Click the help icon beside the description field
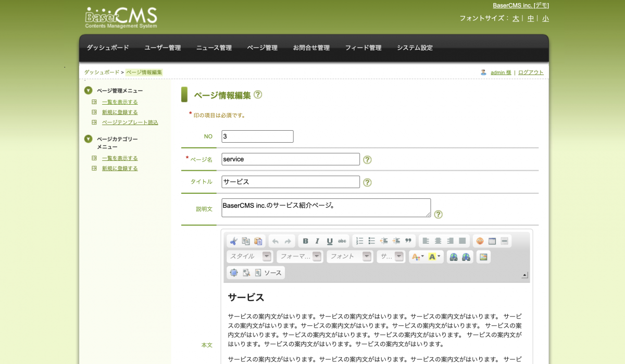This screenshot has width=625, height=364. click(438, 215)
